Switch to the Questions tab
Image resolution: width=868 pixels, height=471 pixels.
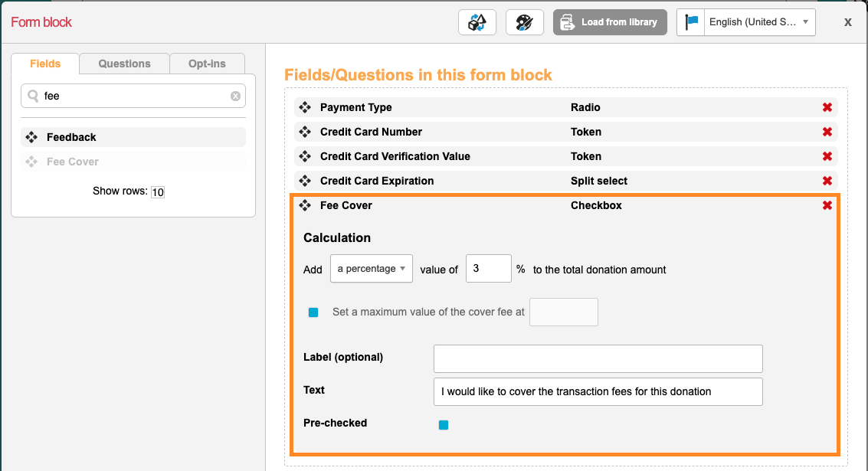124,64
